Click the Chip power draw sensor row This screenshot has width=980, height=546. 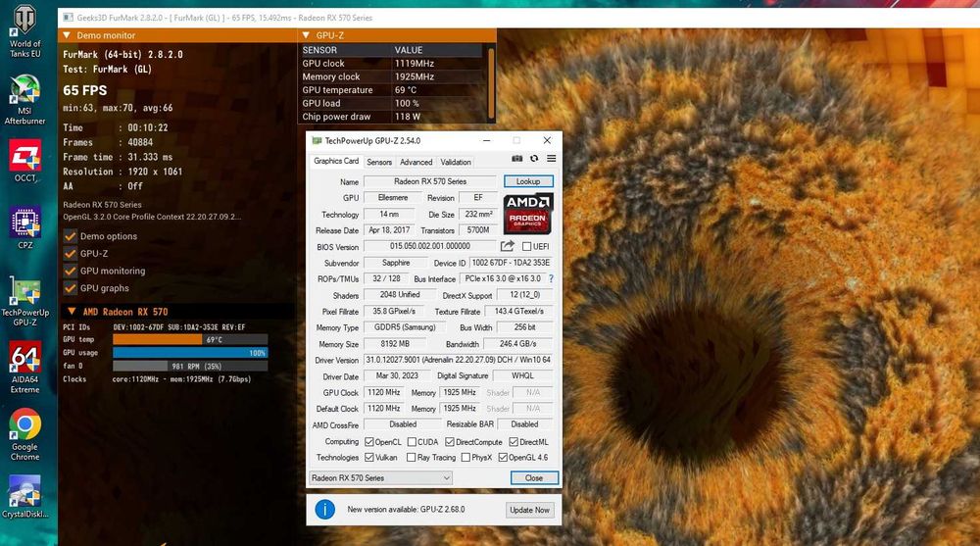392,117
